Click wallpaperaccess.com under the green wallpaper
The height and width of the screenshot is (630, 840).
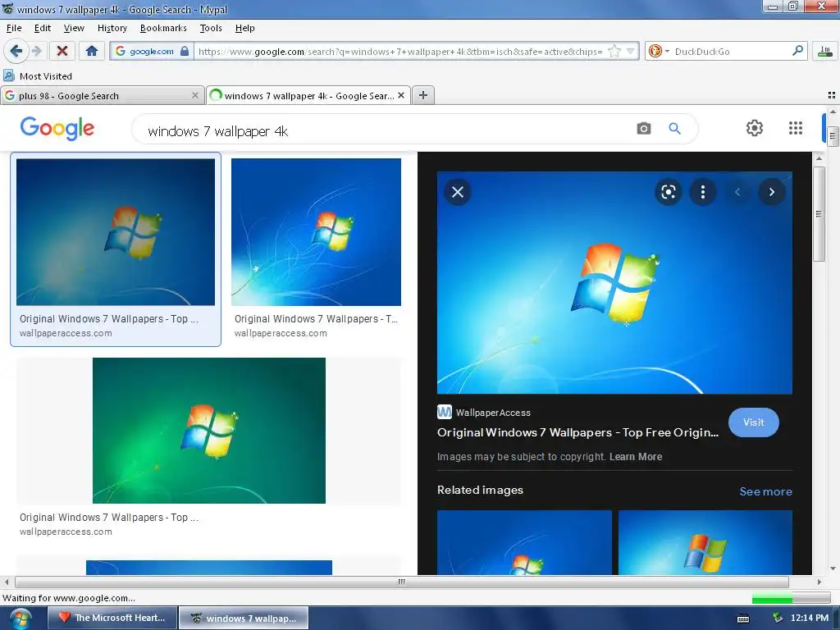pyautogui.click(x=66, y=532)
